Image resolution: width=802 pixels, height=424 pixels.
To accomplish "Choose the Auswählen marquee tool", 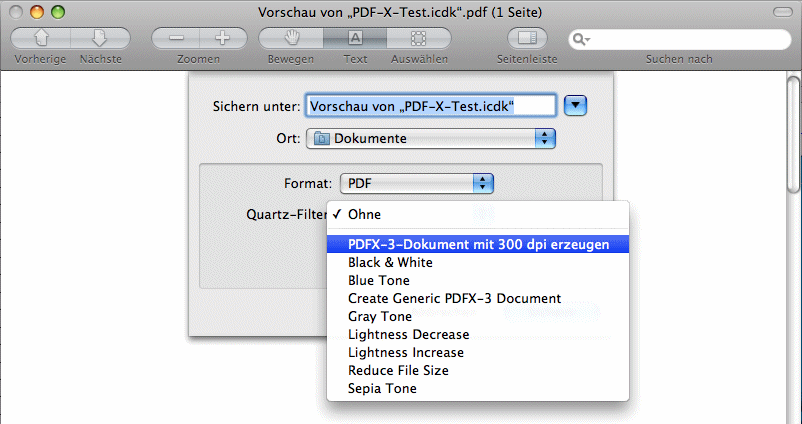I will point(419,38).
